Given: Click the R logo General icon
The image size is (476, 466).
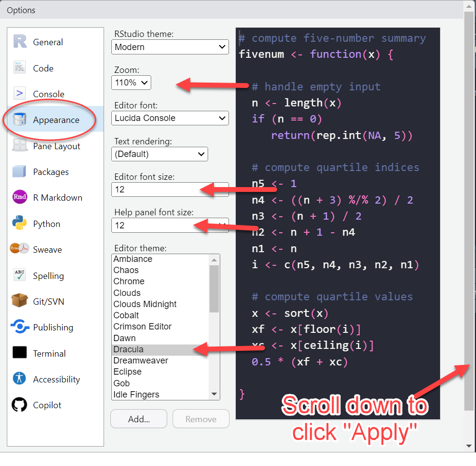Looking at the screenshot, I should (x=20, y=42).
